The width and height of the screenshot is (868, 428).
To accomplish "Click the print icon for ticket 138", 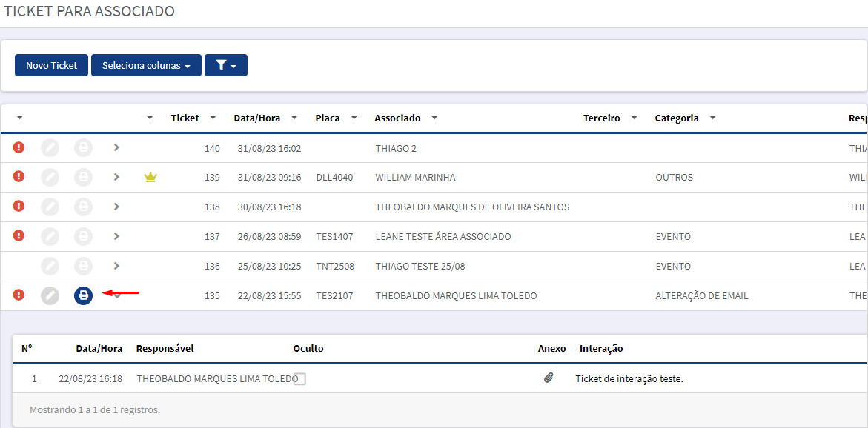I will 84,207.
